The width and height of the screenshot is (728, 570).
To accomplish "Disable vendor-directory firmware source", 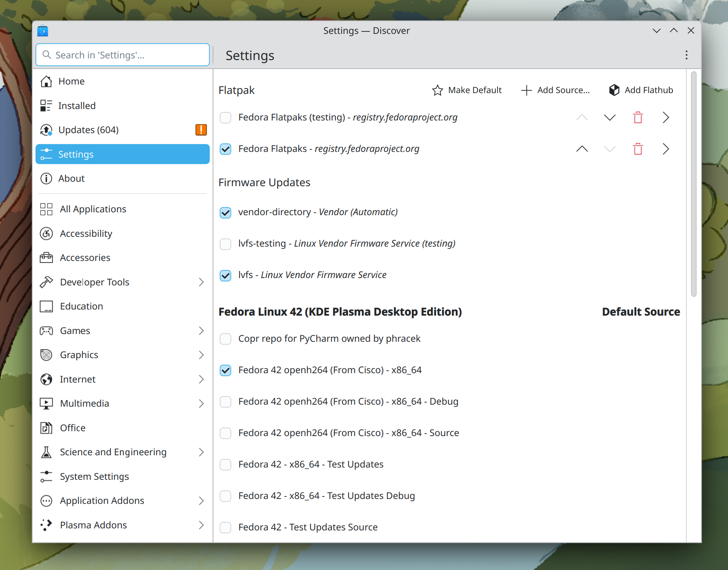I will click(x=225, y=212).
